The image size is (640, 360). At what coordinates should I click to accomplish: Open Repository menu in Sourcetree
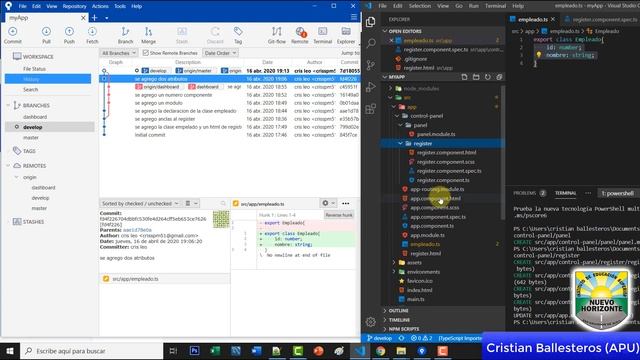tap(74, 6)
